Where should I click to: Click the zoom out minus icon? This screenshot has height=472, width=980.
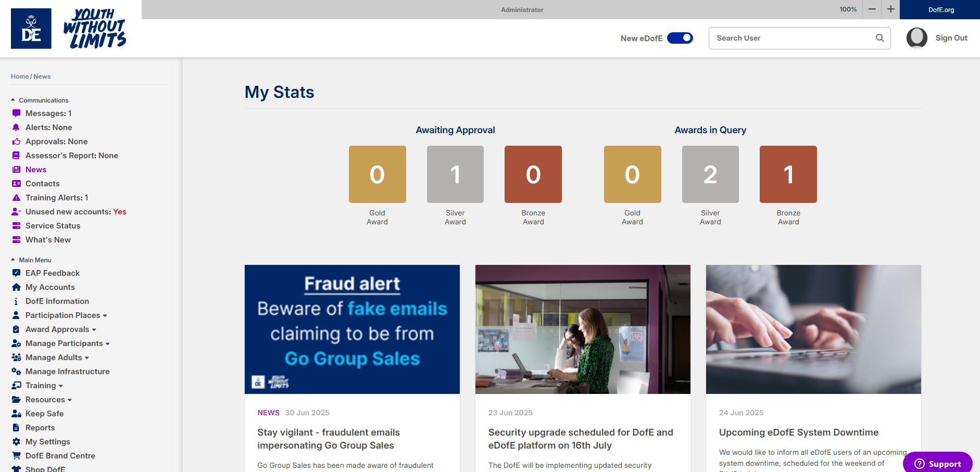pos(872,9)
